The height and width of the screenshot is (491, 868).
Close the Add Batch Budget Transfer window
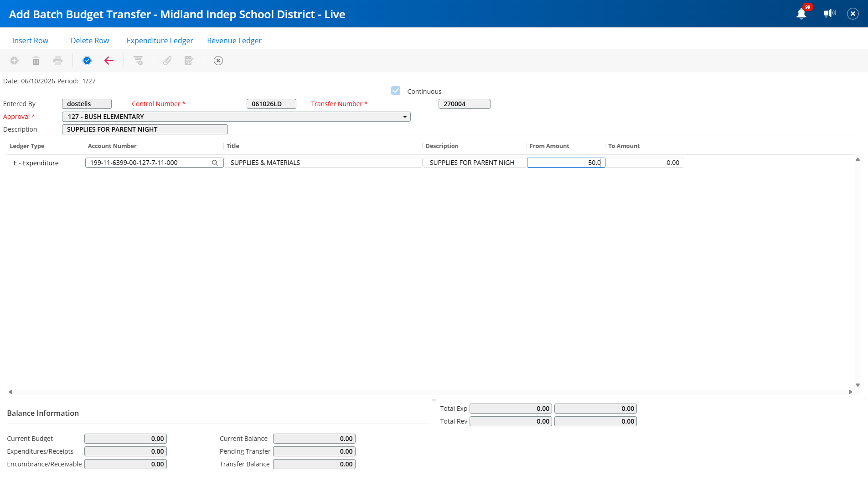(853, 14)
